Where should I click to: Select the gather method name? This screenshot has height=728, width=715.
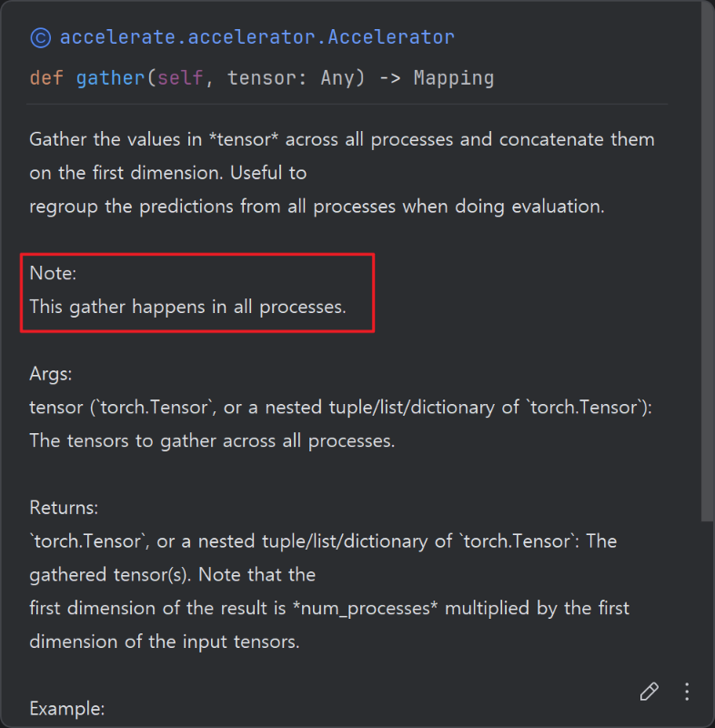pos(109,77)
